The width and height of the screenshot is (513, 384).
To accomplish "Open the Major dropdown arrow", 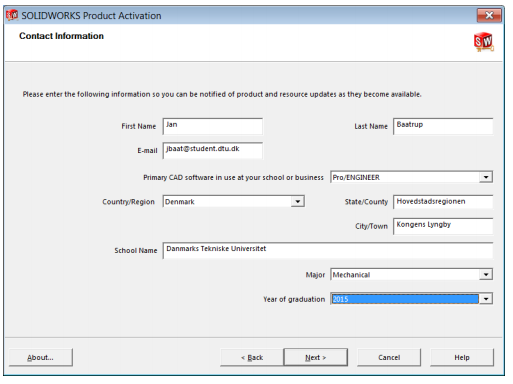I will (486, 274).
